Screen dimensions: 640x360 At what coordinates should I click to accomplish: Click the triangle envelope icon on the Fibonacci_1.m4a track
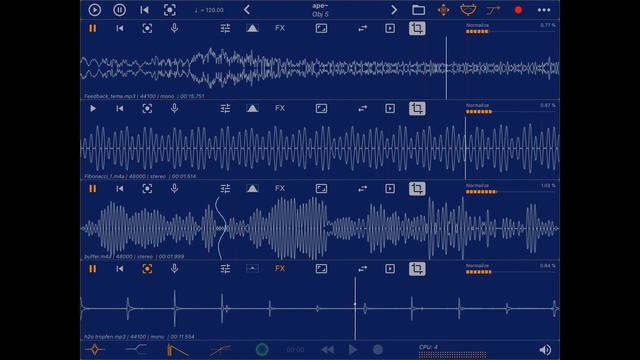(252, 108)
